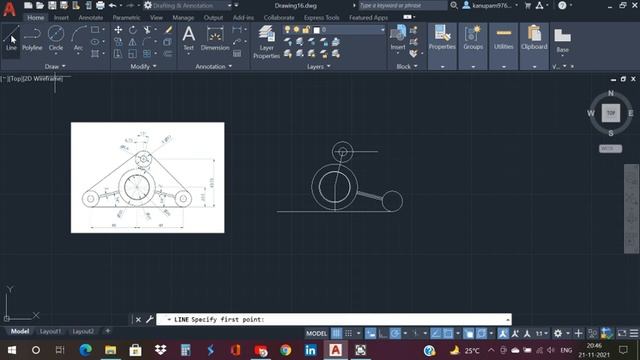The image size is (640, 360).
Task: Use the Stretch tool
Action: [x=118, y=53]
